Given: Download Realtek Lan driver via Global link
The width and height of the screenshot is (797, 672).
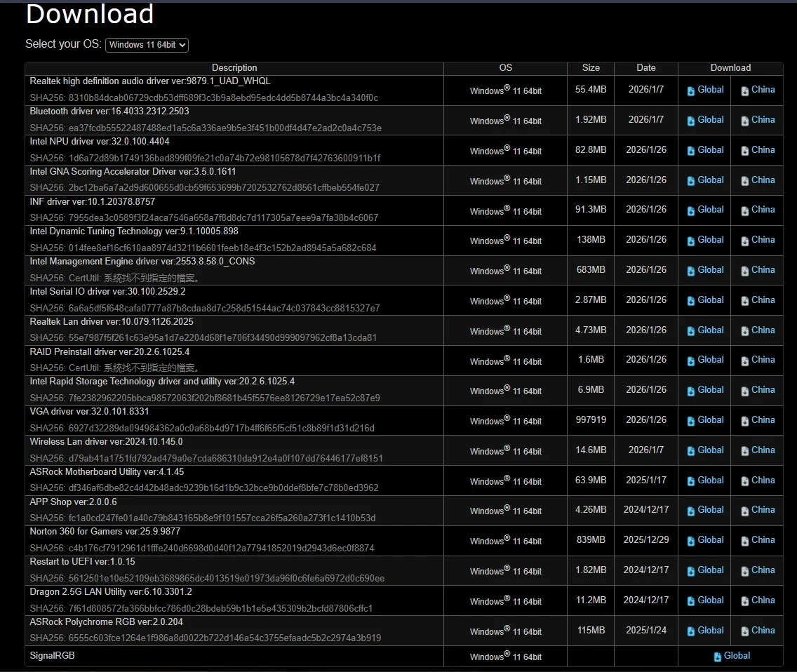Looking at the screenshot, I should coord(711,330).
